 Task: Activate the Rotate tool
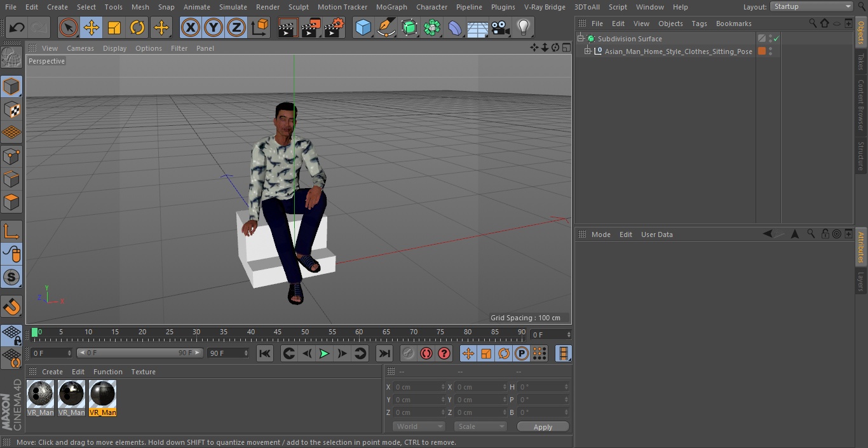tap(137, 28)
